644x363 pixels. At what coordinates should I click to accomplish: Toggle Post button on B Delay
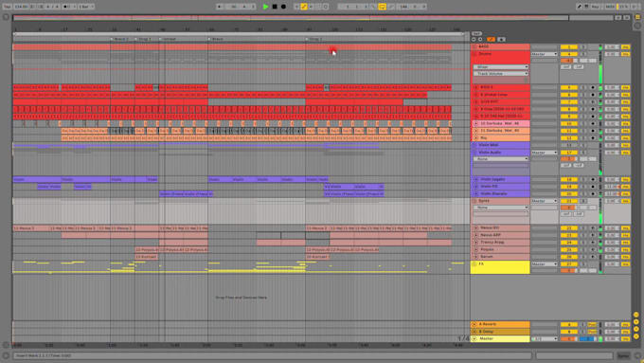point(592,332)
